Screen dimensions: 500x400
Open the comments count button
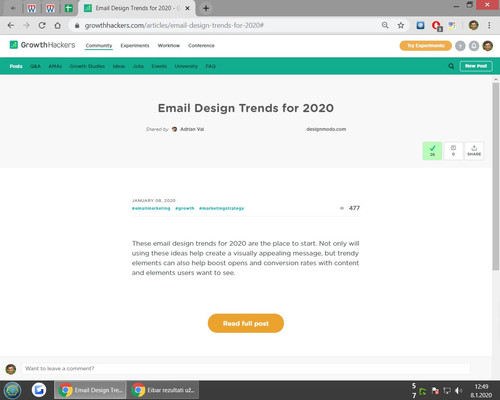point(453,151)
